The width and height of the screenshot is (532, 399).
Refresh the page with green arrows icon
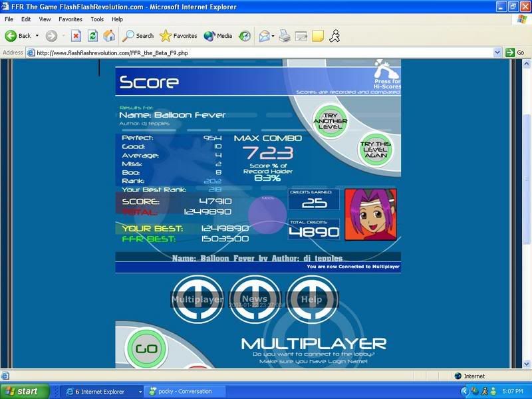pyautogui.click(x=92, y=36)
